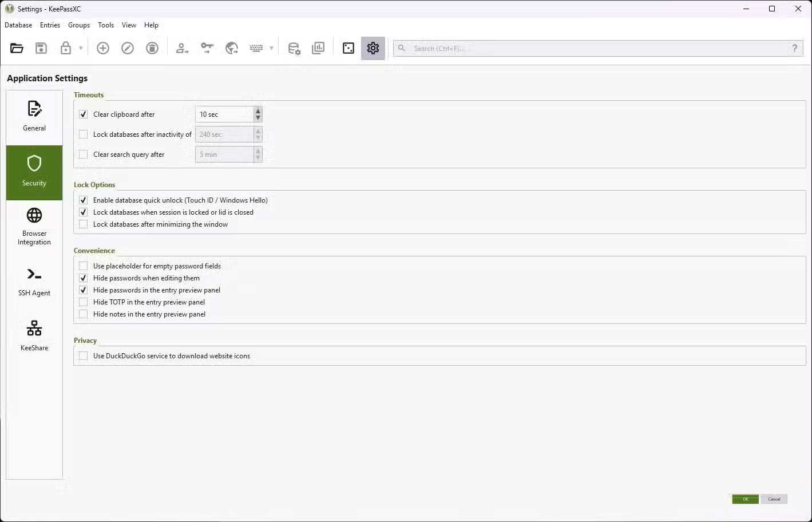Copy the password to clipboard
Screen dimensions: 812x522
[x=207, y=48]
